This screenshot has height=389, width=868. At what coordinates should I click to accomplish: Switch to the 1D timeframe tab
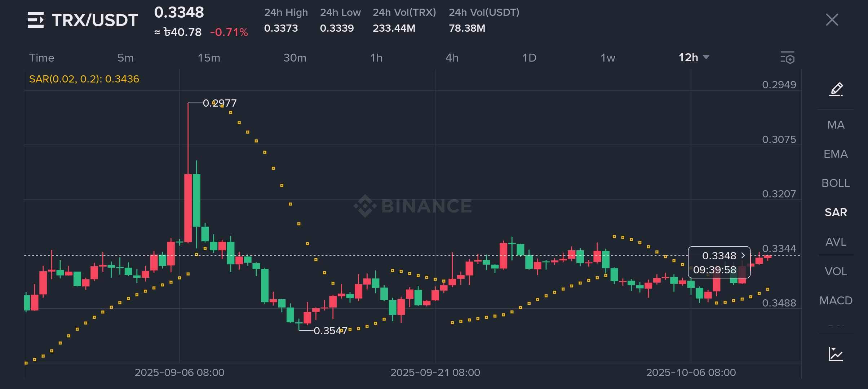[x=529, y=58]
